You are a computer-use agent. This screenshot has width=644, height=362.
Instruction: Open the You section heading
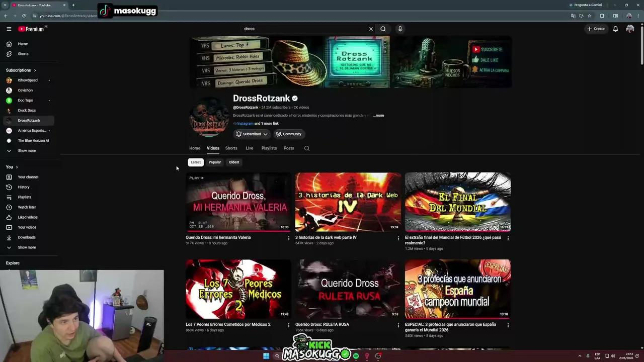[12, 167]
